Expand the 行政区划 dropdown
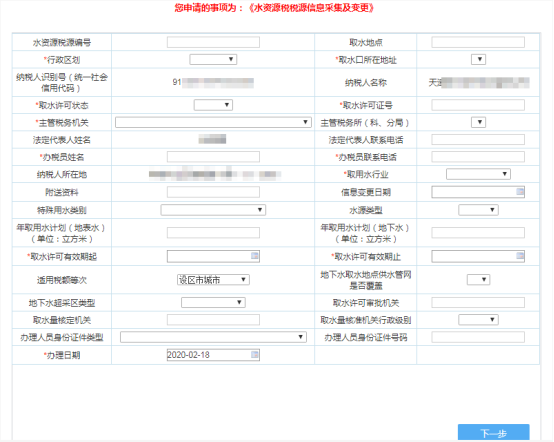 [x=213, y=59]
